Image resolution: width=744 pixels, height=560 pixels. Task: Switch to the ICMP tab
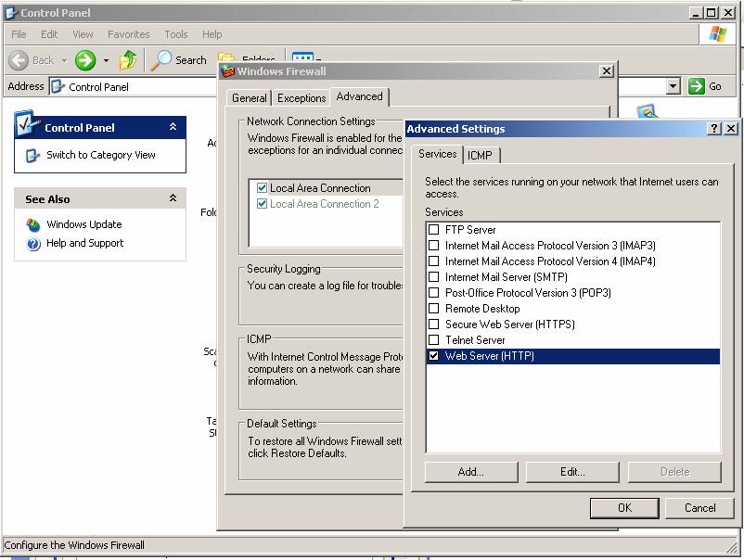481,156
